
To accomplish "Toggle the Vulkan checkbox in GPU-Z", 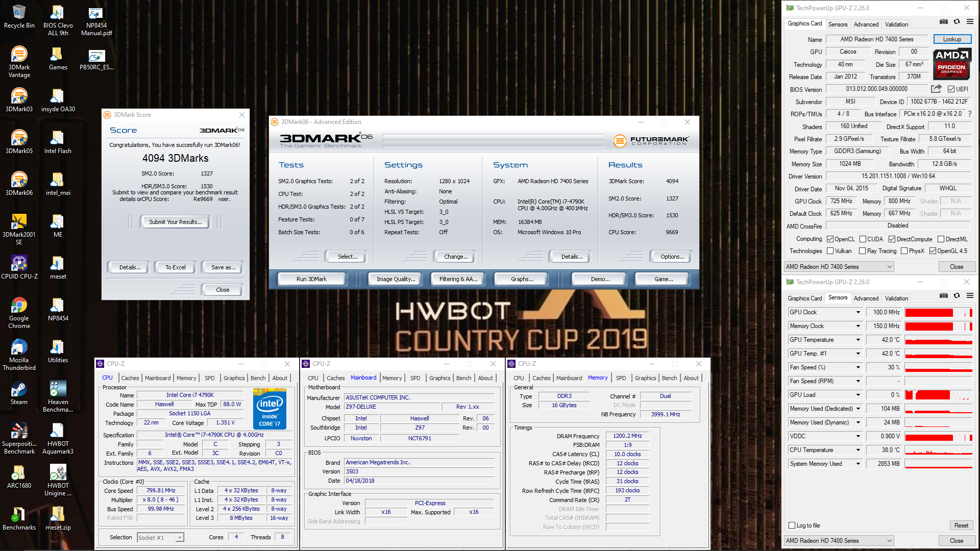I will tap(830, 251).
